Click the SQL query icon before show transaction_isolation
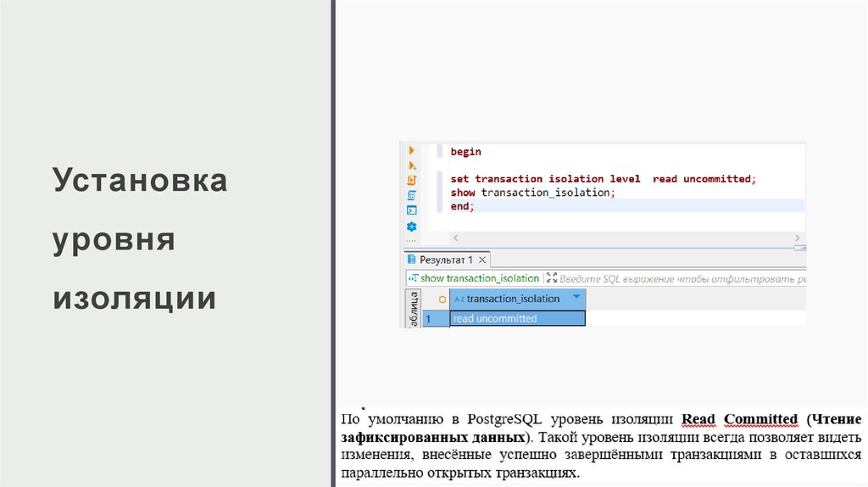Viewport: 868px width, 487px height. (413, 278)
